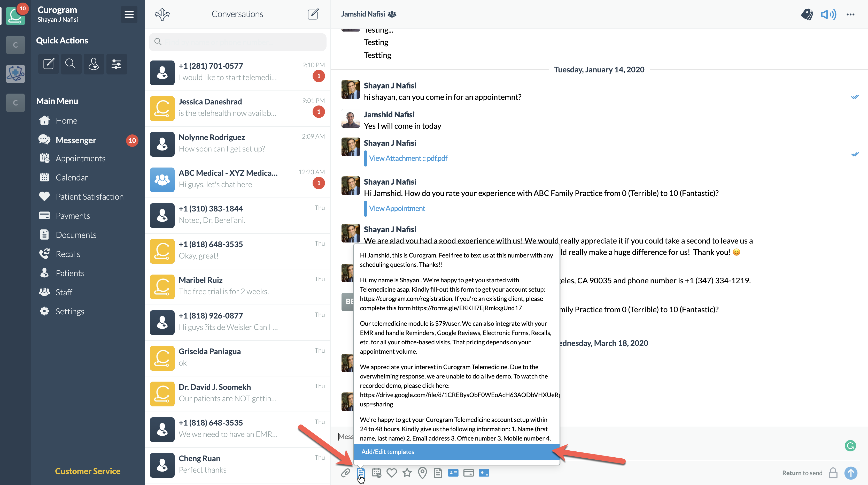
Task: Click the search quick action icon
Action: pyautogui.click(x=71, y=64)
